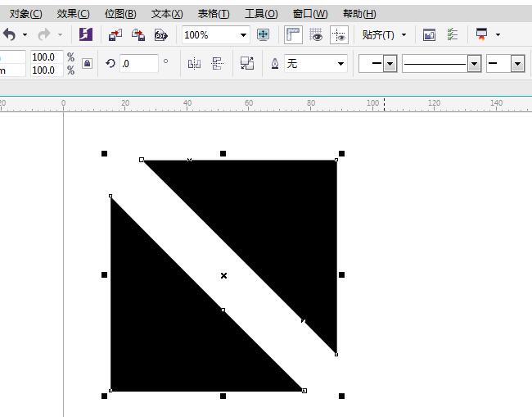
Task: Click the Export icon in toolbar
Action: 138,34
